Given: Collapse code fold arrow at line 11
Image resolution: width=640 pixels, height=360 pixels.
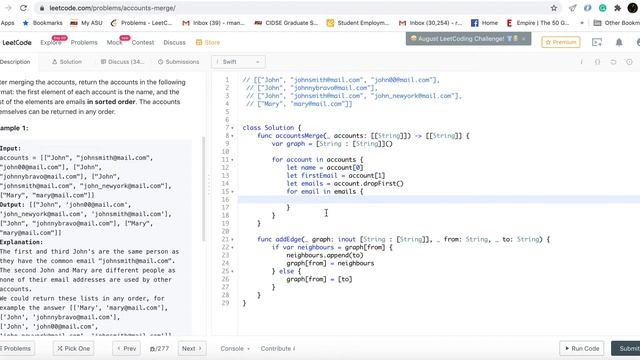Looking at the screenshot, I should tap(233, 160).
